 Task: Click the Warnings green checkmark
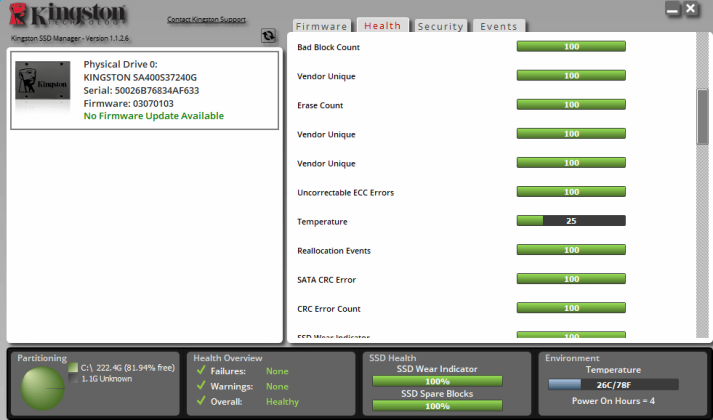(x=201, y=386)
